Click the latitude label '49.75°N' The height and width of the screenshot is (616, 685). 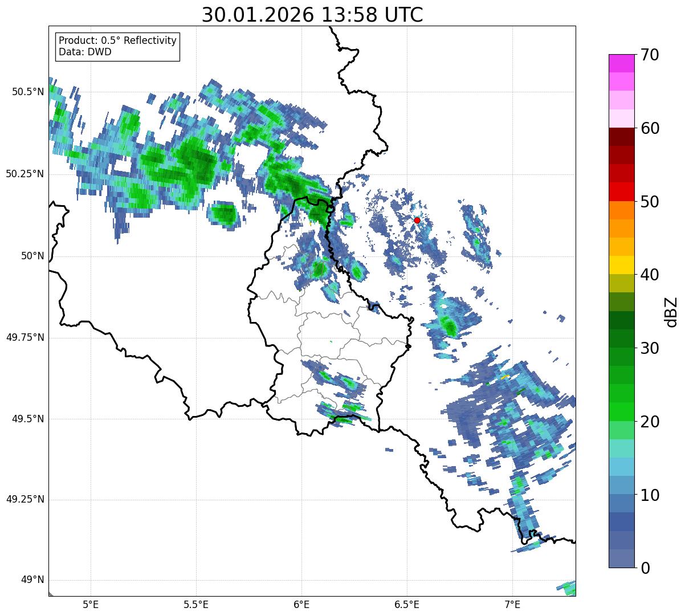(x=25, y=337)
